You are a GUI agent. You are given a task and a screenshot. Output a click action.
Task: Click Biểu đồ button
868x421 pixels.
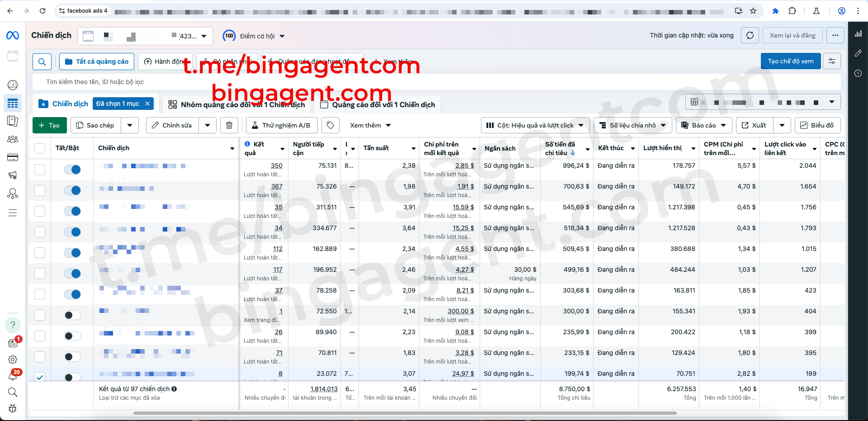(x=817, y=125)
